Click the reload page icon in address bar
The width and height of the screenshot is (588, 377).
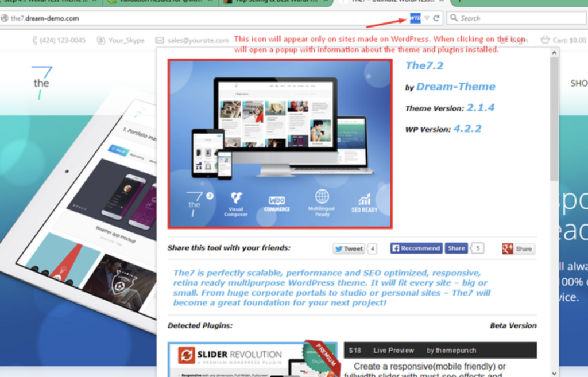click(436, 18)
